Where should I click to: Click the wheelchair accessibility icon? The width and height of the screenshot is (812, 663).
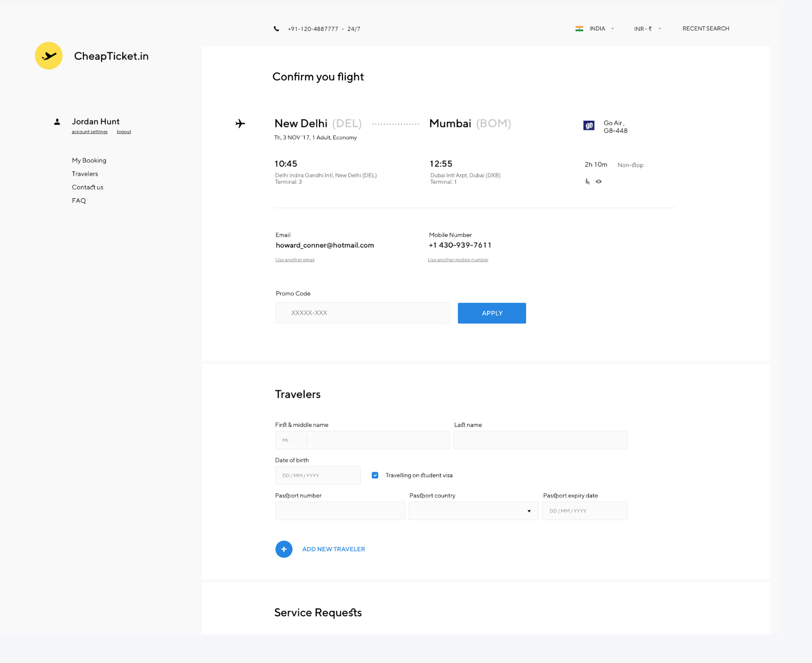click(x=587, y=181)
